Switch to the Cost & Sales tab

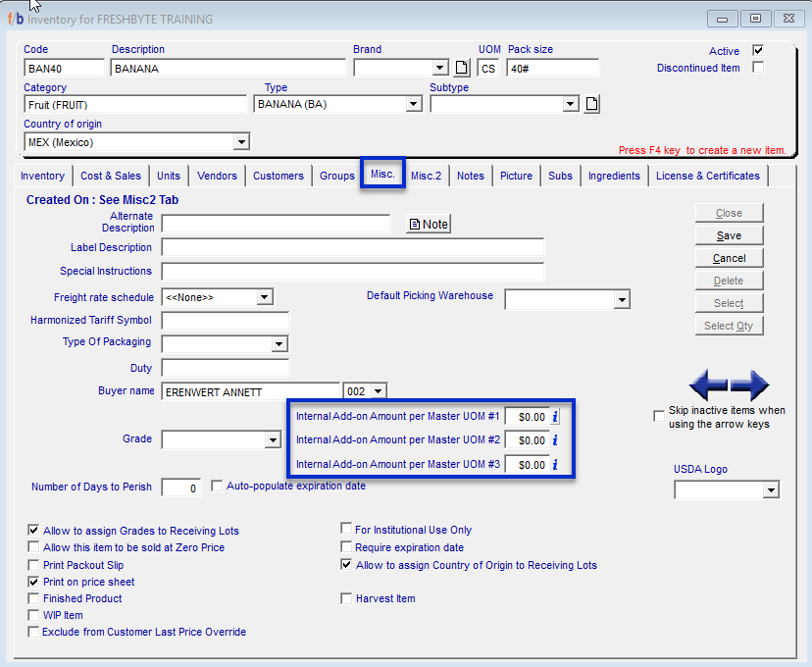click(x=111, y=176)
